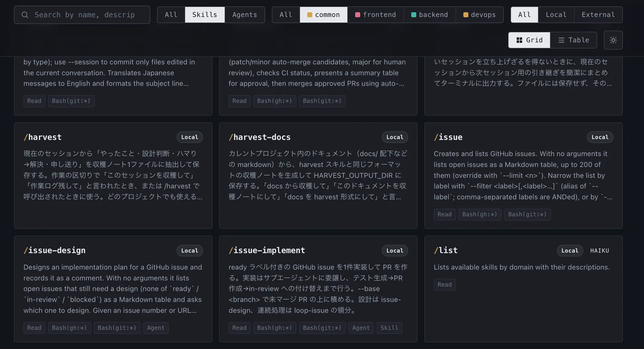Toggle the light/dark theme sun icon
The image size is (644, 349).
[613, 40]
